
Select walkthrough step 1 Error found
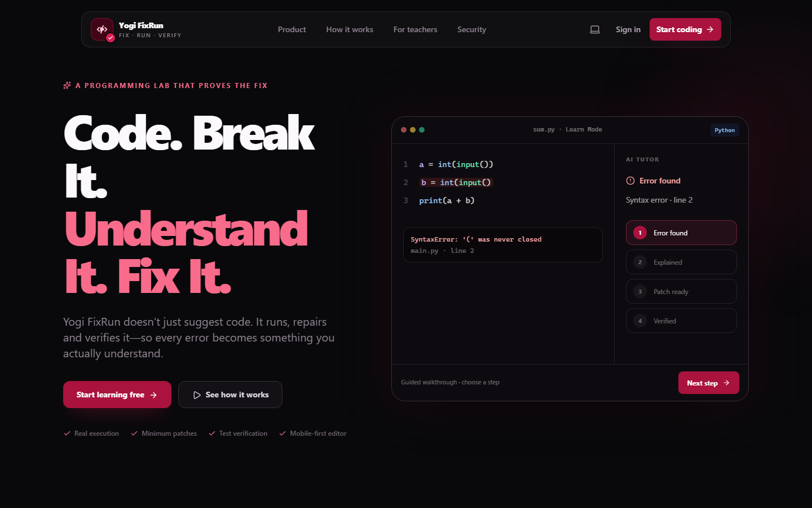click(681, 233)
